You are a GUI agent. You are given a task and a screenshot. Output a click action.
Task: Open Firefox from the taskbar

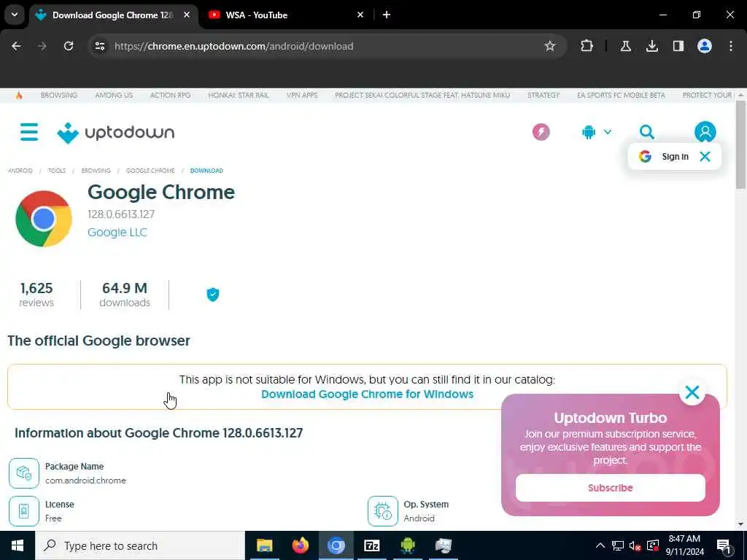click(300, 545)
